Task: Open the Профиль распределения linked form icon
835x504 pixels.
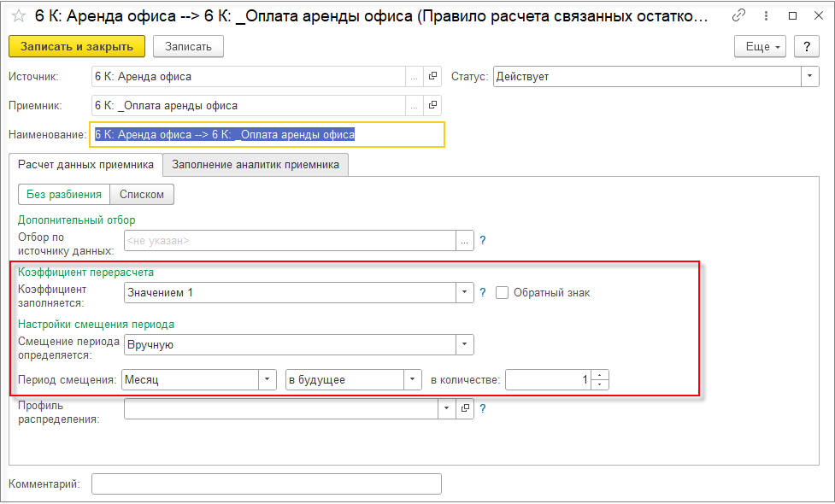Action: pyautogui.click(x=465, y=408)
